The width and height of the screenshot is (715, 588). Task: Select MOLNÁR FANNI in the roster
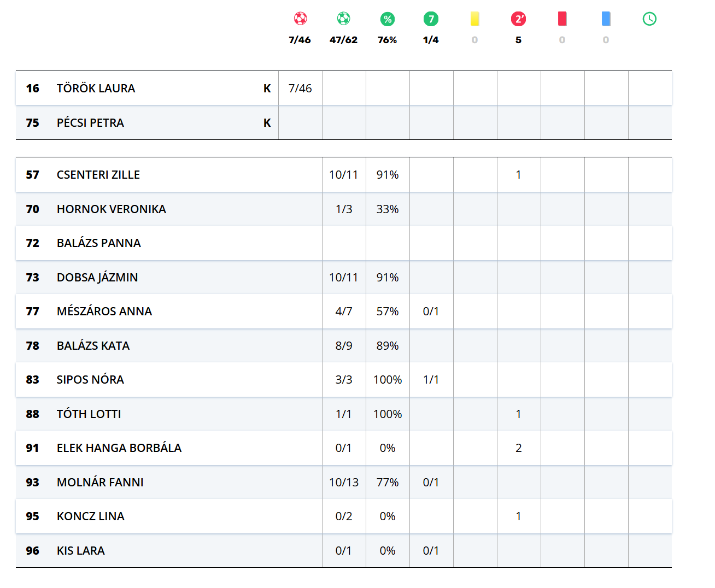coord(100,483)
